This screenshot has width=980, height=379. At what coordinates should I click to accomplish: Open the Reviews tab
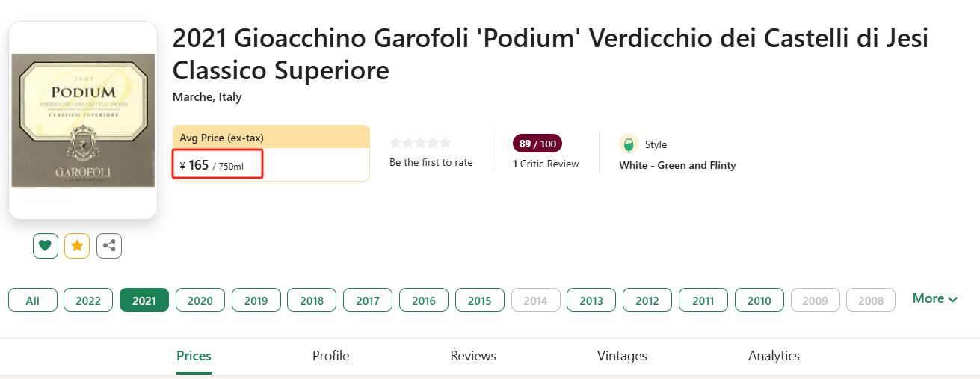(473, 356)
